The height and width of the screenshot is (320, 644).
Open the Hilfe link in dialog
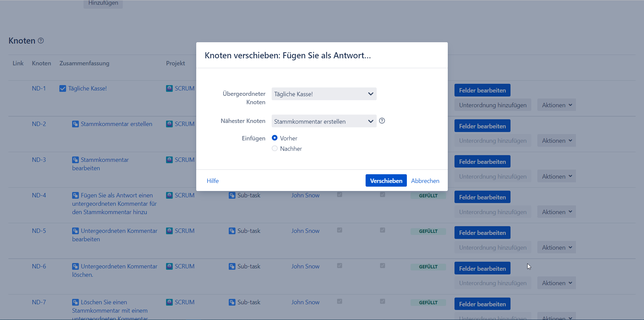pyautogui.click(x=213, y=181)
